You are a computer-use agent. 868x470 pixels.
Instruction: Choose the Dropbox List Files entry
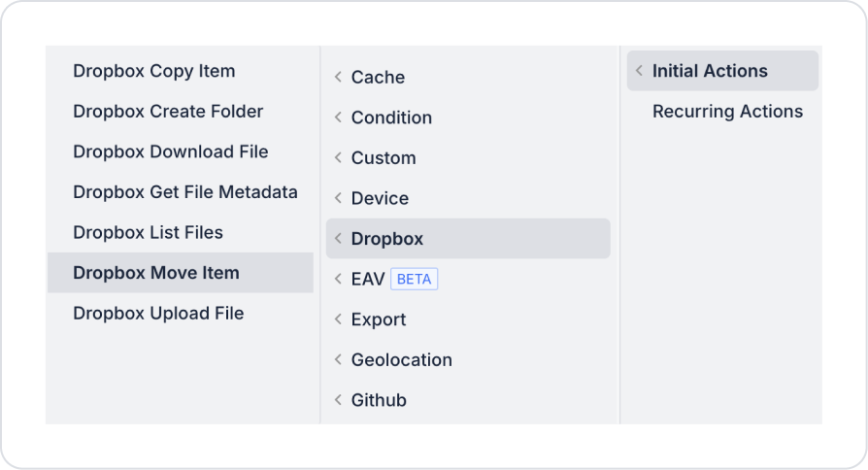(x=181, y=232)
